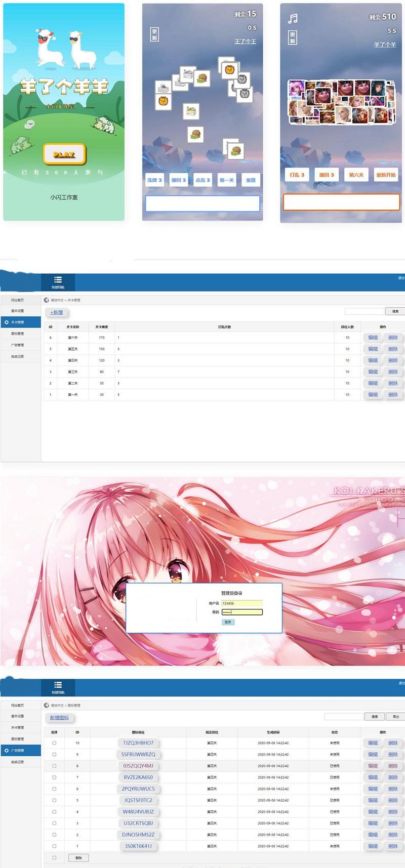Image resolution: width=405 pixels, height=868 pixels.
Task: Click the 洗牌 3 shuffle button
Action: coord(154,180)
